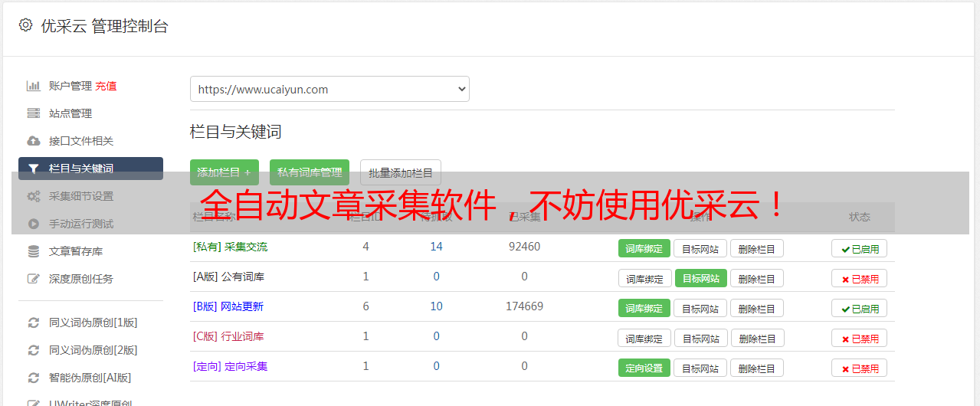The image size is (980, 406).
Task: Click green 目标网站 in 公有词库 row
Action: tap(701, 278)
